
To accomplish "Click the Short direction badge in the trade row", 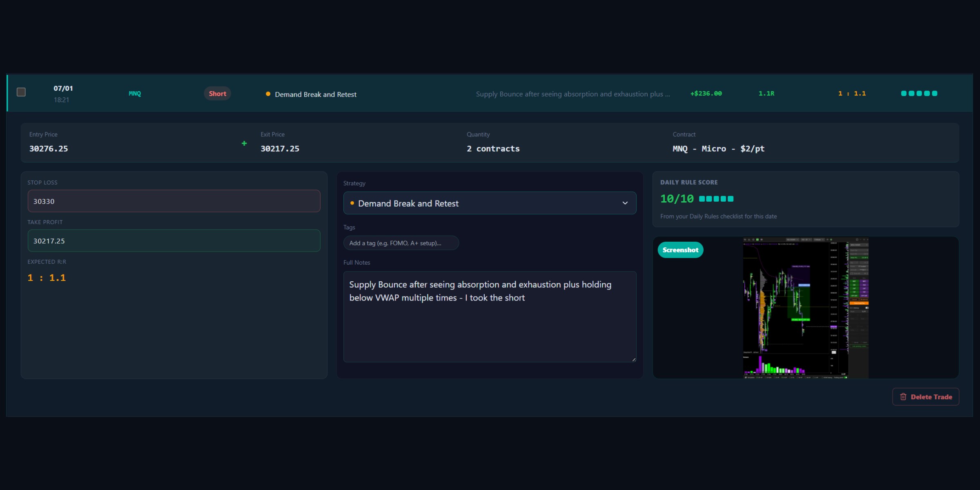I will 217,94.
